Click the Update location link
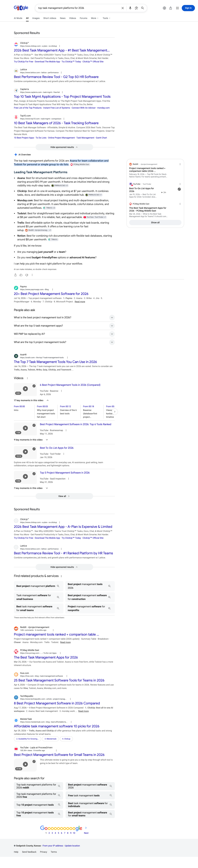Image resolution: width=198 pixels, height=868 pixels. coord(72,846)
